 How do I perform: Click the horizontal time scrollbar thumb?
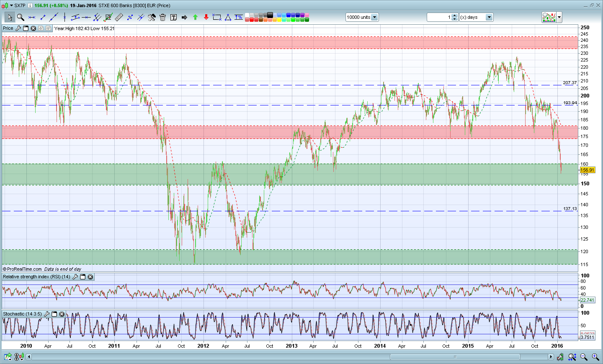coord(455,357)
